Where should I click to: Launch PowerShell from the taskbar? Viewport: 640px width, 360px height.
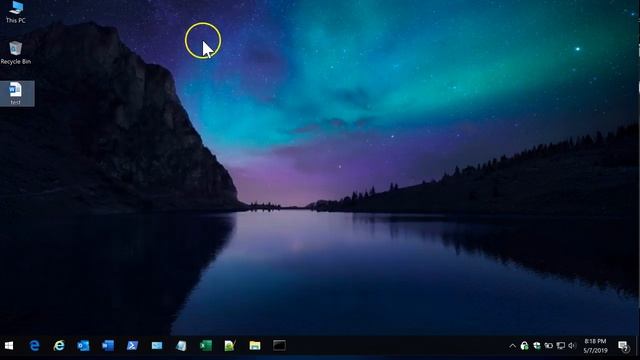tap(132, 346)
